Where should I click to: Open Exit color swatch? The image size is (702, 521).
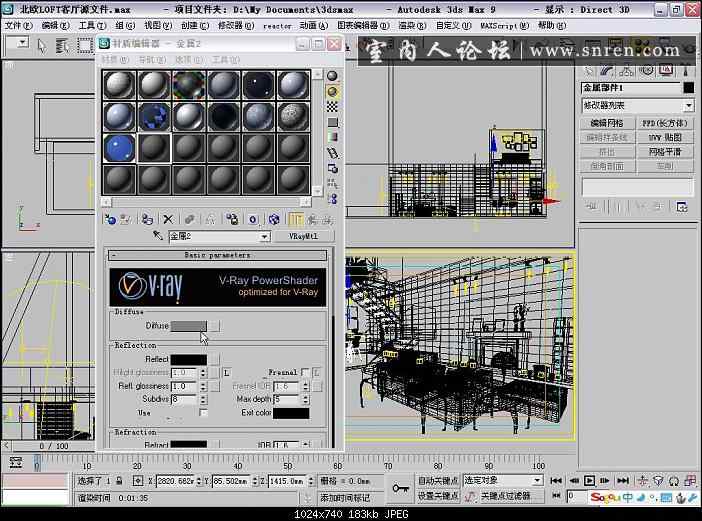tap(291, 413)
